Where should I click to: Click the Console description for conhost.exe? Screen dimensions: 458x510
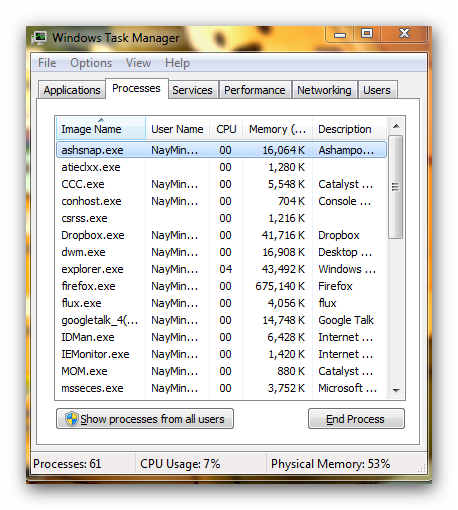(x=345, y=201)
